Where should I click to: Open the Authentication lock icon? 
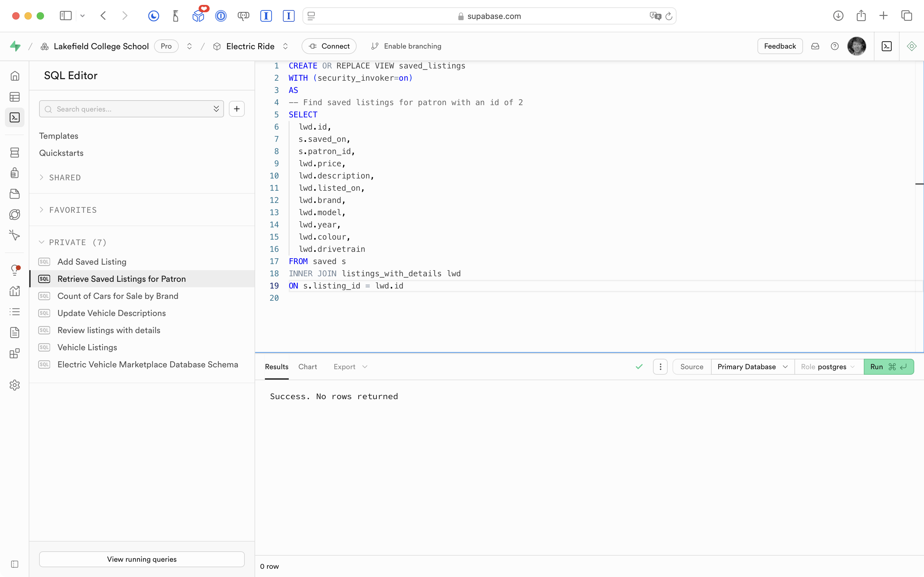[14, 173]
